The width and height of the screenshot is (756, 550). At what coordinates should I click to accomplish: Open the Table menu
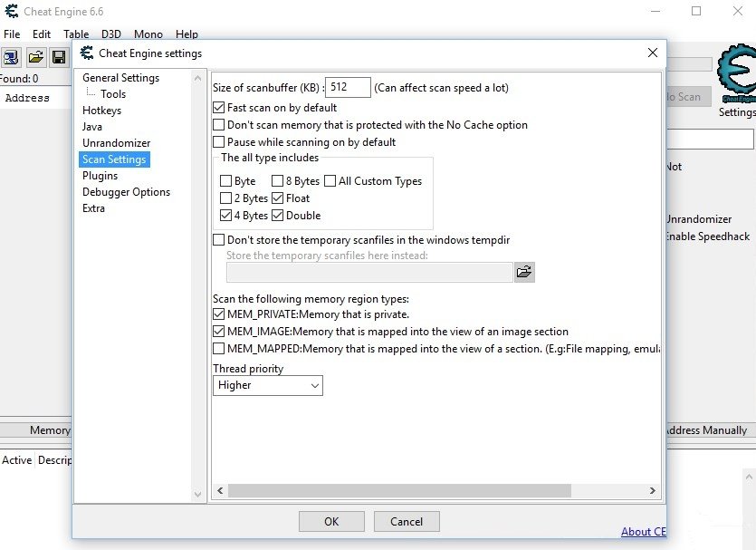[76, 34]
